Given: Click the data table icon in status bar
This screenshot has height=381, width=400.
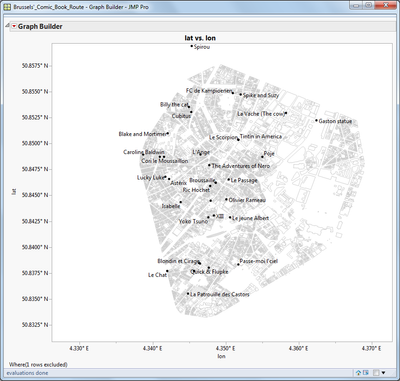Looking at the screenshot, I should pos(366,373).
